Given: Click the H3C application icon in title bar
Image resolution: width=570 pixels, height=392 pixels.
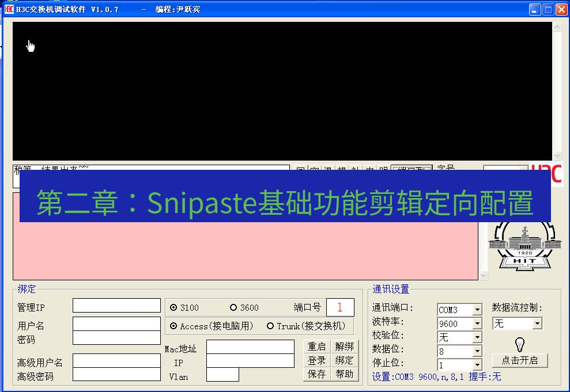Looking at the screenshot, I should 9,9.
